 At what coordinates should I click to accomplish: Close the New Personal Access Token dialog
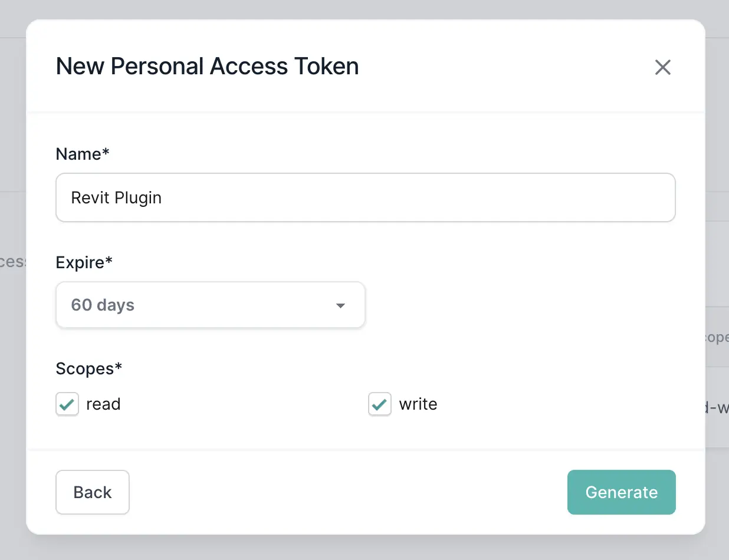662,67
